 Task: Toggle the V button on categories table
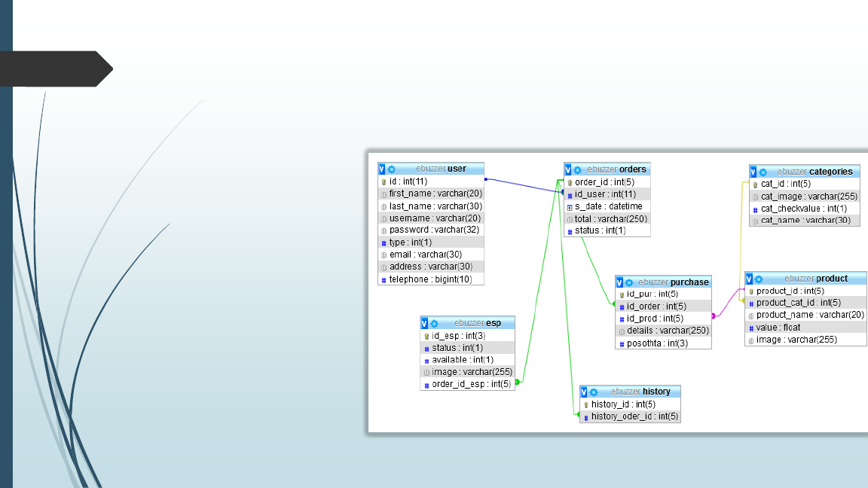753,172
